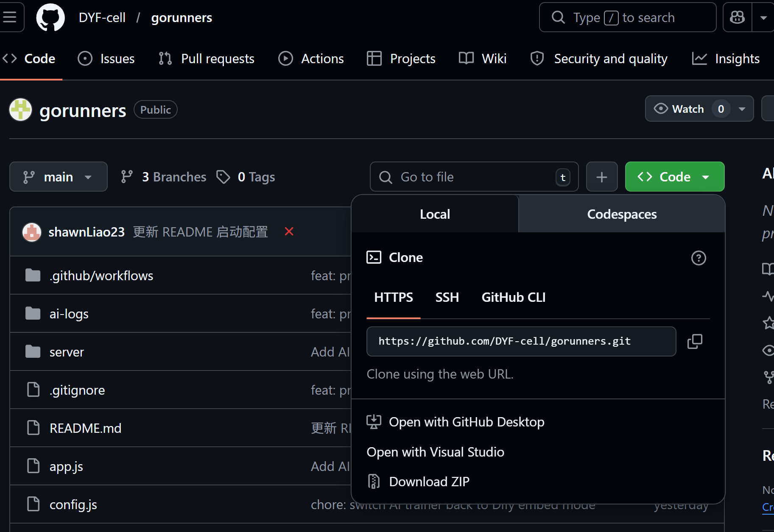The width and height of the screenshot is (774, 532).
Task: Open the DYF-cell owner link
Action: pos(102,17)
